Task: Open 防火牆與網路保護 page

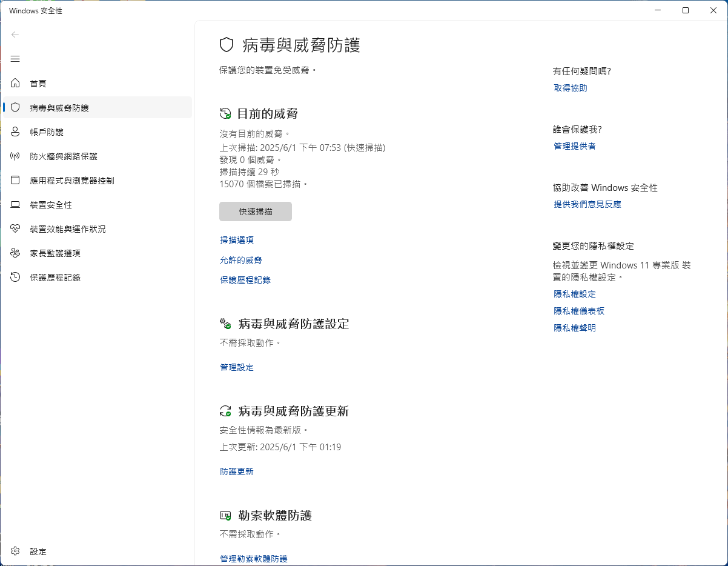Action: point(97,156)
